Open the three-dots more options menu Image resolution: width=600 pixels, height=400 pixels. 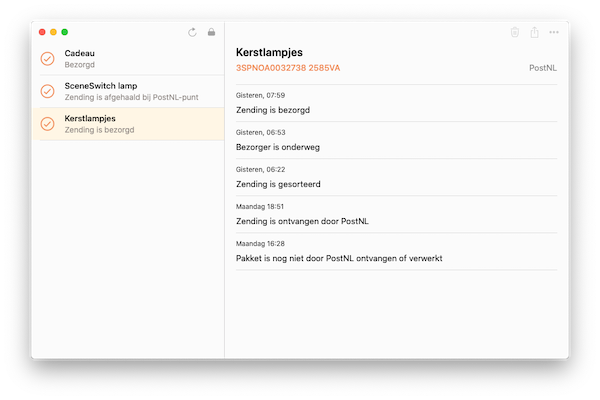(x=554, y=32)
